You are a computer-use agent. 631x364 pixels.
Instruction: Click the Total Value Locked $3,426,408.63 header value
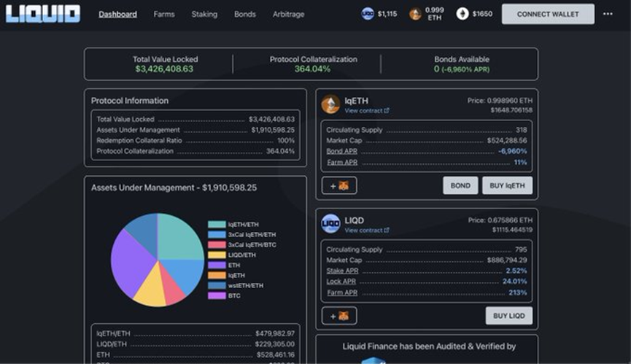coord(164,69)
